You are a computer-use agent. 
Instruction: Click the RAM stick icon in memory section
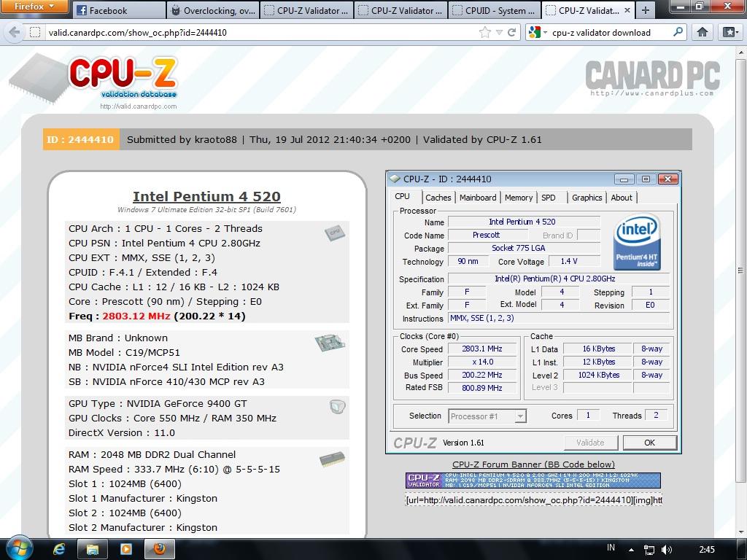[332, 459]
